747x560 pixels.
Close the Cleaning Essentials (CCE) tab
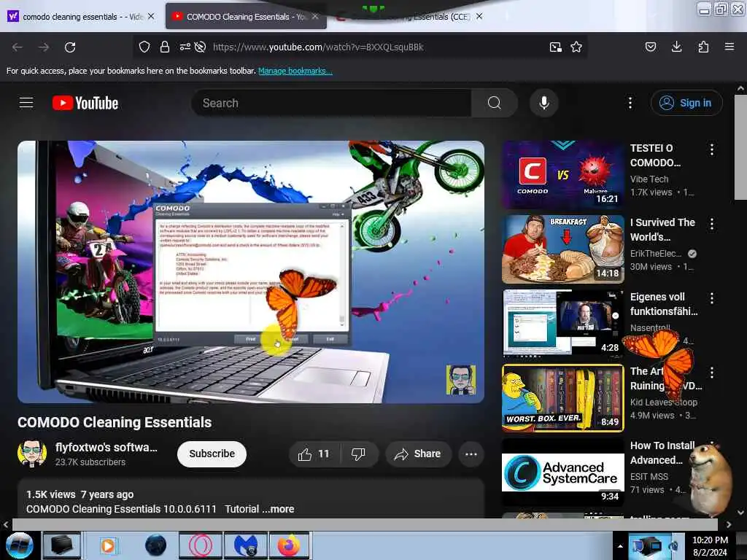point(479,16)
